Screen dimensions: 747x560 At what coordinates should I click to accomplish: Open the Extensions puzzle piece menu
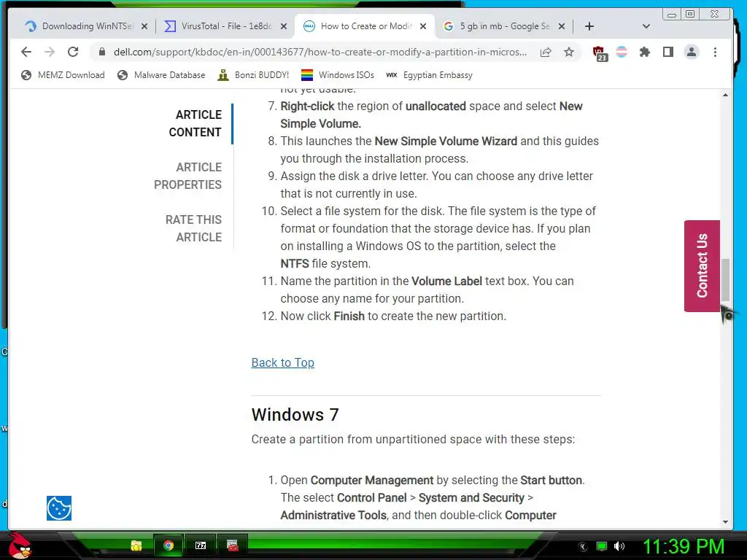click(645, 52)
